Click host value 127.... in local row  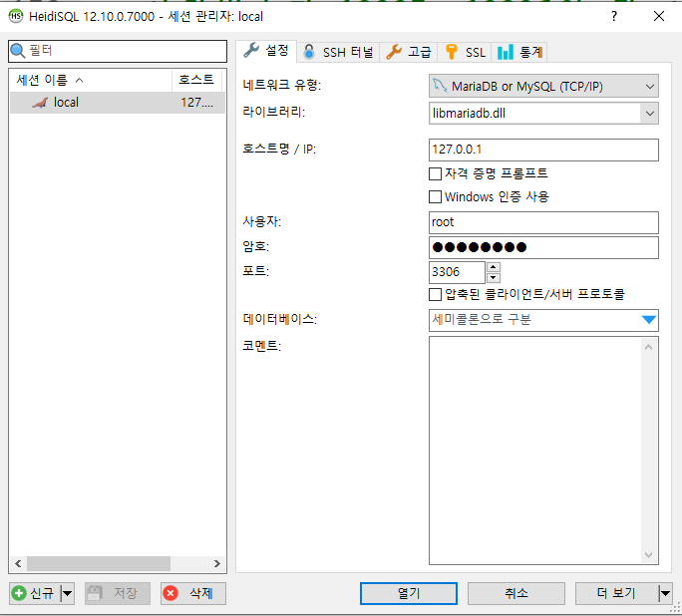(197, 103)
